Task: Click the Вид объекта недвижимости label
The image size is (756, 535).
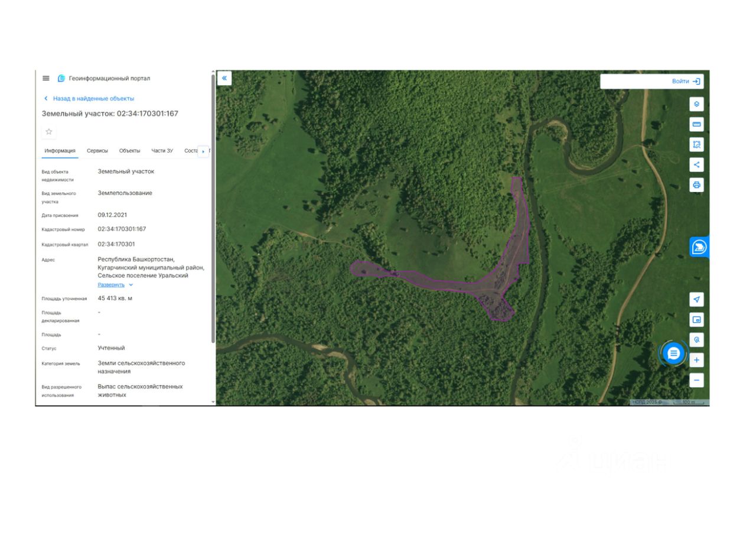Action: coord(58,176)
